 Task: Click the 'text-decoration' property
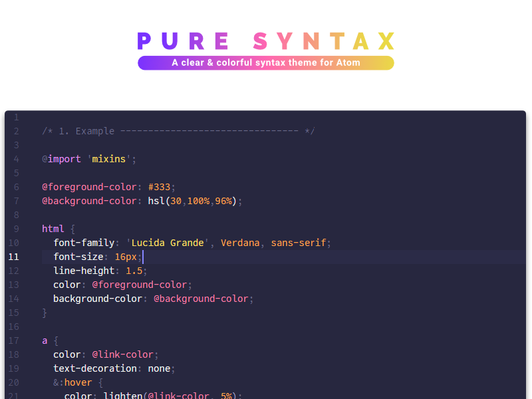[x=95, y=368]
